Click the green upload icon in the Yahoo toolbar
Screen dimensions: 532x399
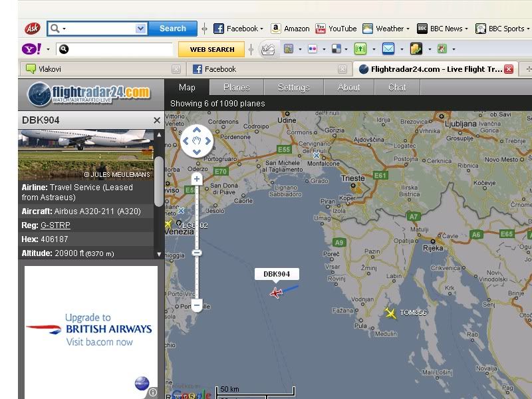click(360, 49)
